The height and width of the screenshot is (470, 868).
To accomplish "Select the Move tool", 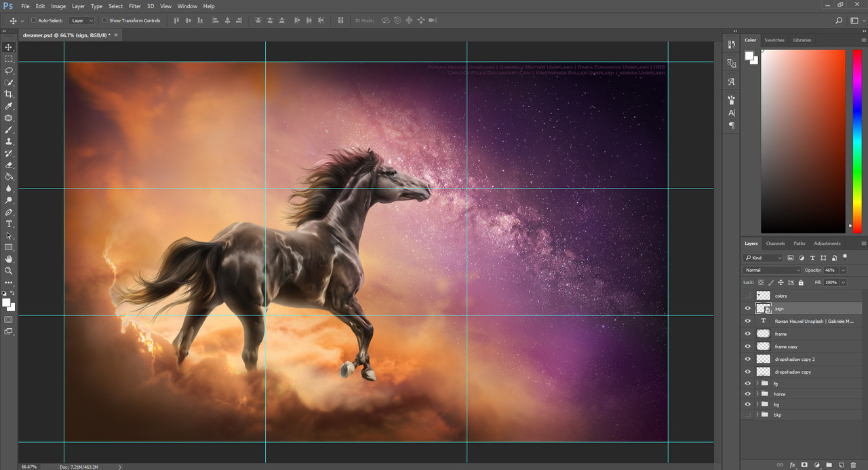I will click(x=9, y=47).
